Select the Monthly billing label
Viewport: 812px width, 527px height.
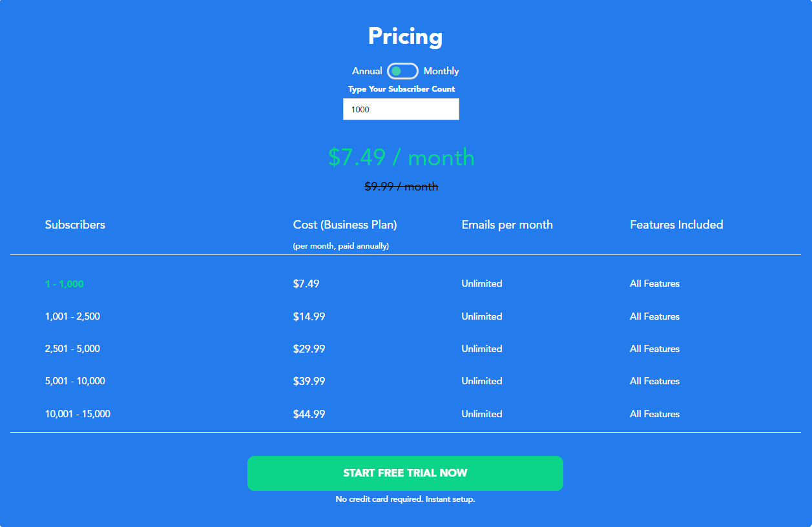click(x=441, y=71)
